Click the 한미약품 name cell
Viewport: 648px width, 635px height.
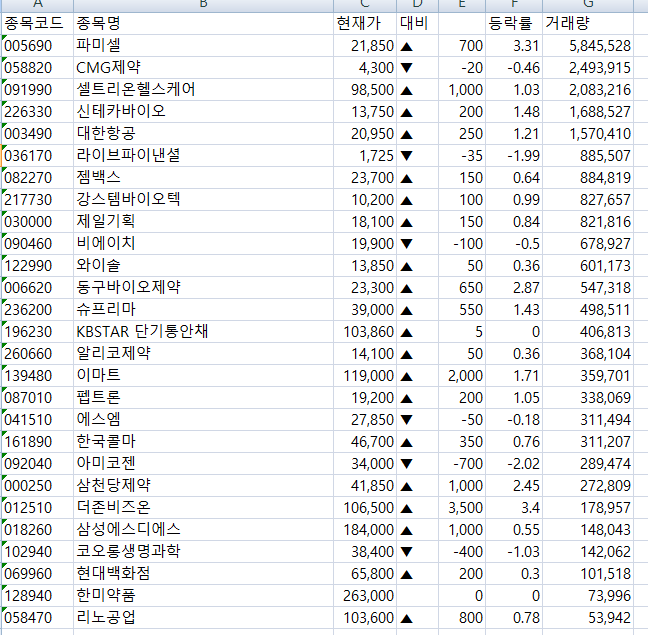pos(203,595)
